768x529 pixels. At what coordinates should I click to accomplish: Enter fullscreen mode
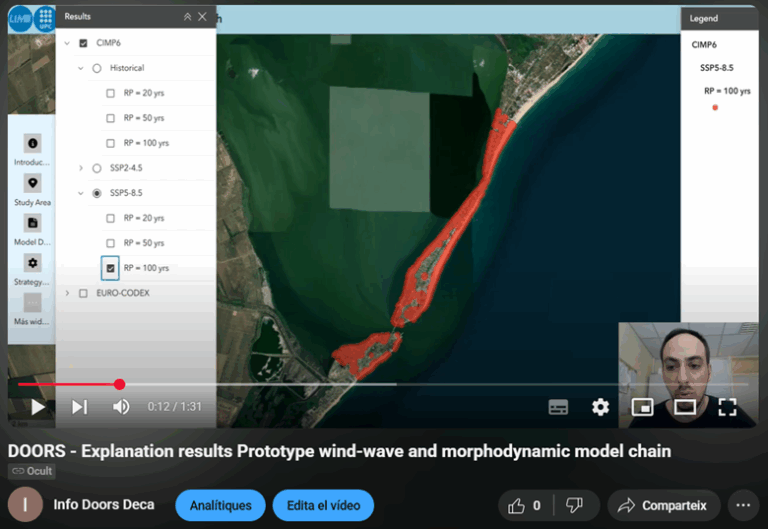727,407
